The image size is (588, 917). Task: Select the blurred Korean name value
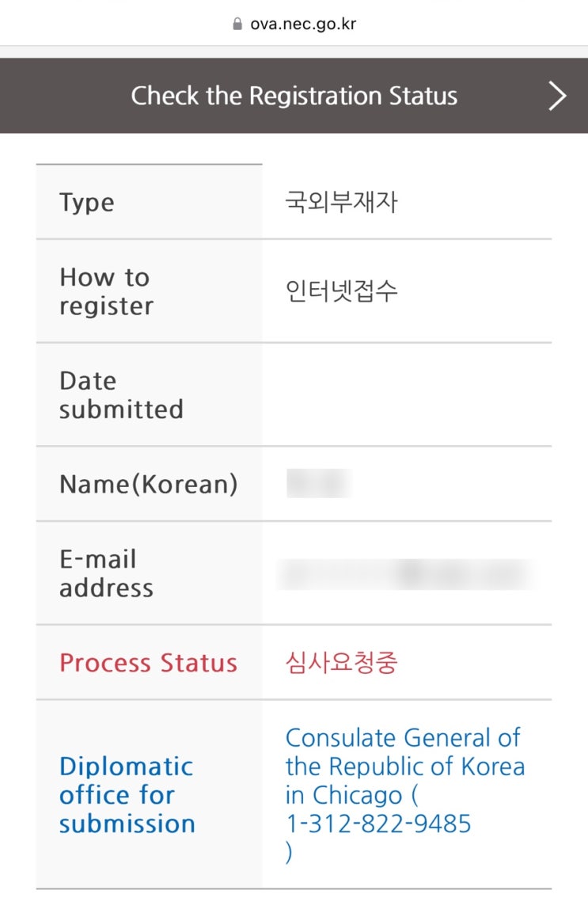319,483
